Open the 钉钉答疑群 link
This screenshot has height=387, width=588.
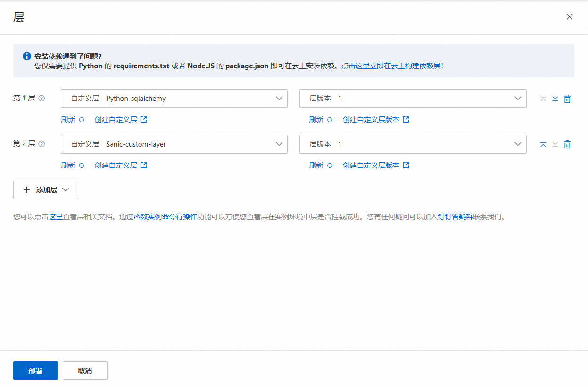(455, 217)
